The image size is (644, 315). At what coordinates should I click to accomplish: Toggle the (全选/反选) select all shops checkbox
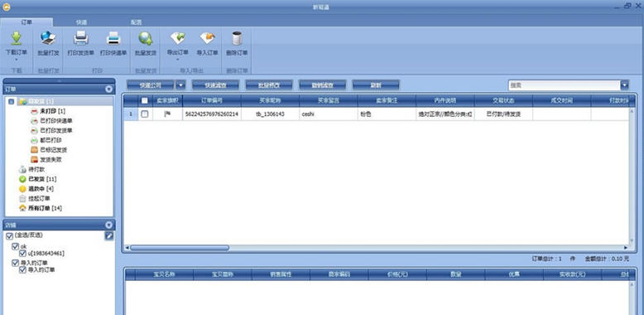[x=9, y=235]
